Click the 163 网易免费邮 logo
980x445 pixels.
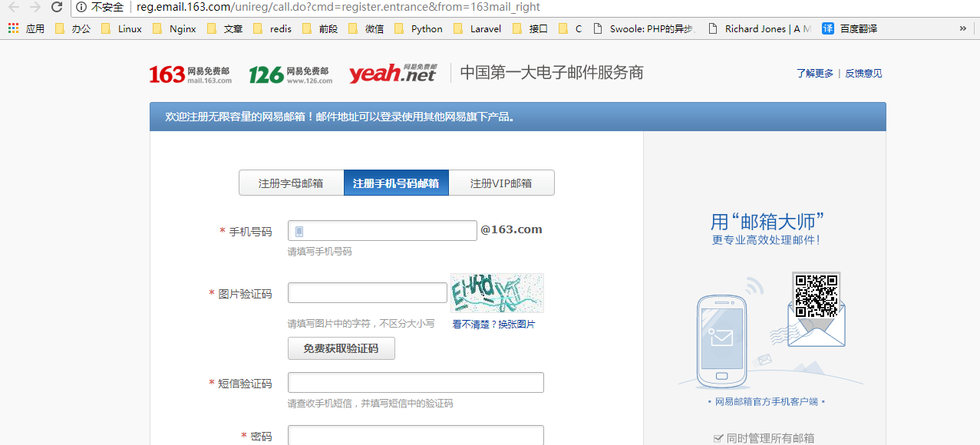pyautogui.click(x=190, y=74)
